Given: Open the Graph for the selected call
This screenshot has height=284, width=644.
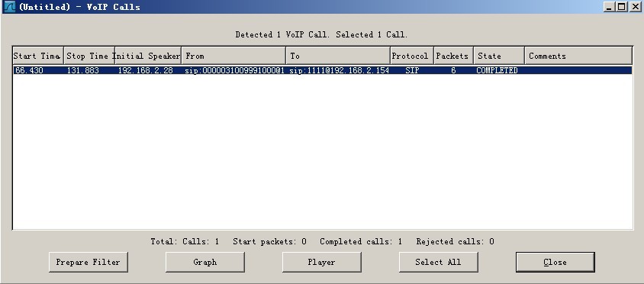Looking at the screenshot, I should click(x=205, y=262).
